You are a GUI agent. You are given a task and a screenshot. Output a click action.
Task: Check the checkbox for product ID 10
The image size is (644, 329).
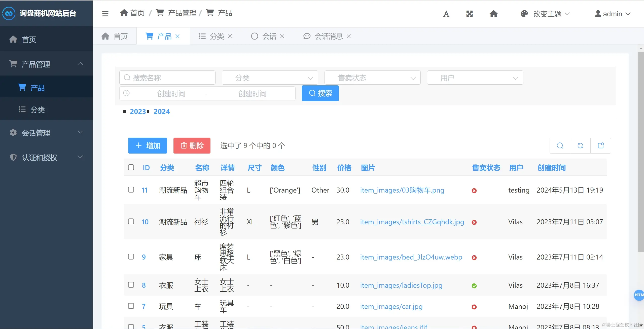(131, 222)
